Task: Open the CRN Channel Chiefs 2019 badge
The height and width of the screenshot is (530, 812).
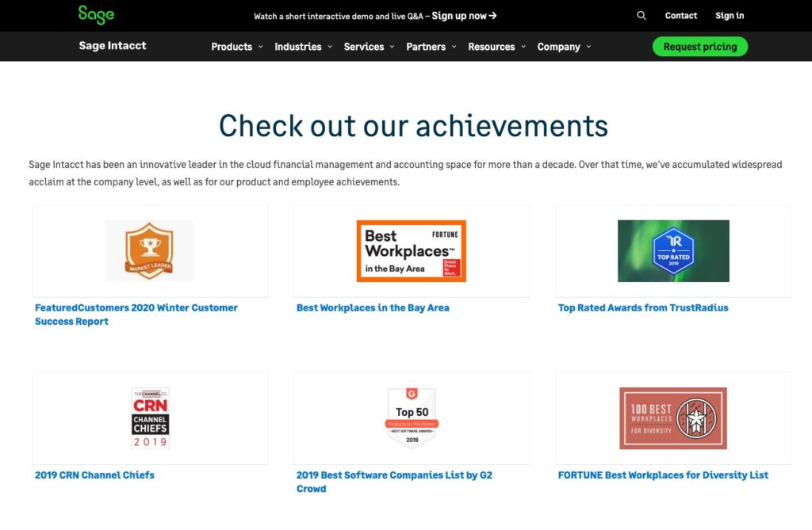Action: pos(150,418)
